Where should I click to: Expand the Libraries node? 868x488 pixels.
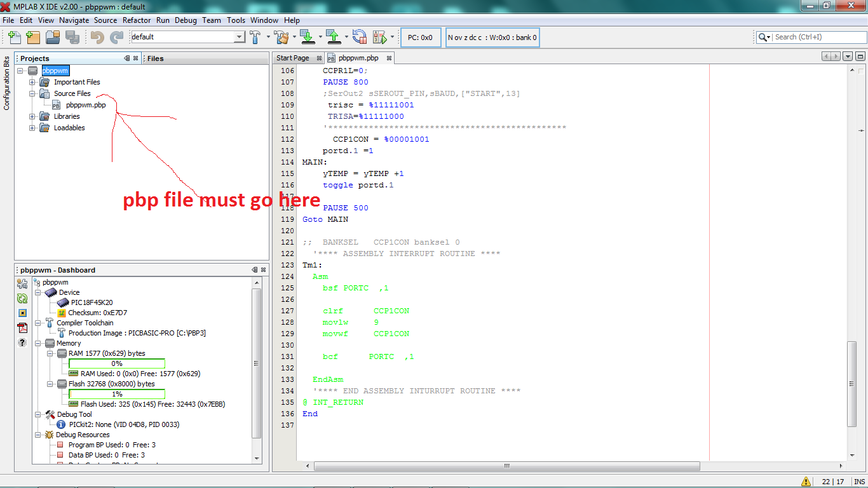[32, 116]
